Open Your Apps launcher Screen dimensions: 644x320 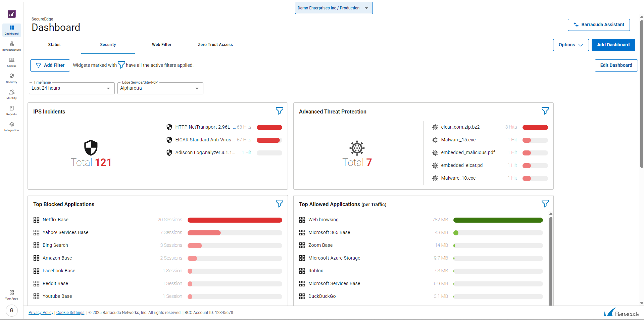11,295
